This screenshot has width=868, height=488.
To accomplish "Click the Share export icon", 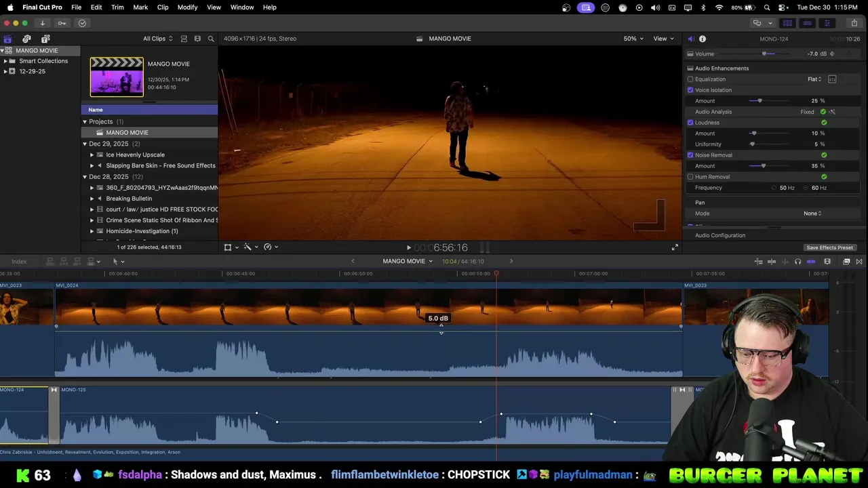I will 854,23.
